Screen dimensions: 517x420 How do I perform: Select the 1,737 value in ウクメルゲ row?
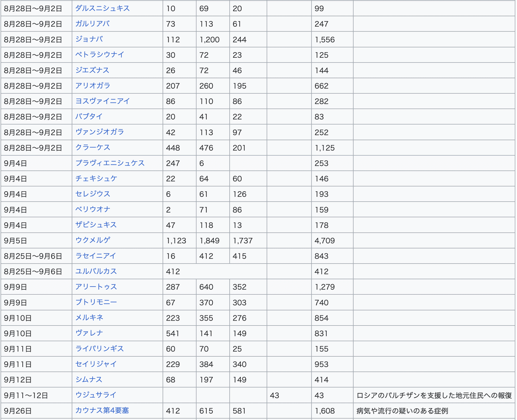coord(243,241)
